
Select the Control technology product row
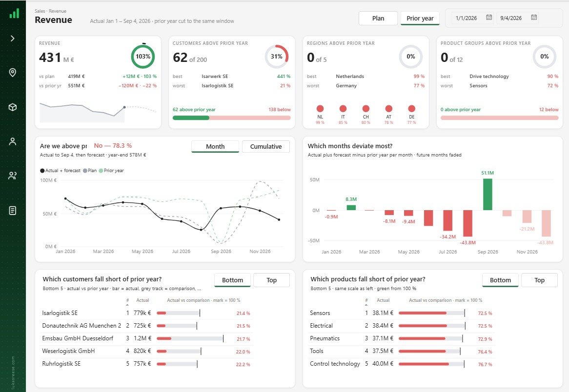coord(402,364)
